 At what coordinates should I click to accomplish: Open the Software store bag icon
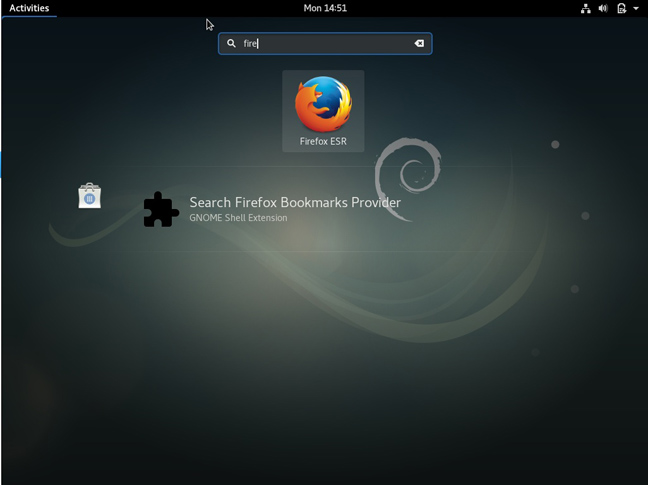point(90,195)
